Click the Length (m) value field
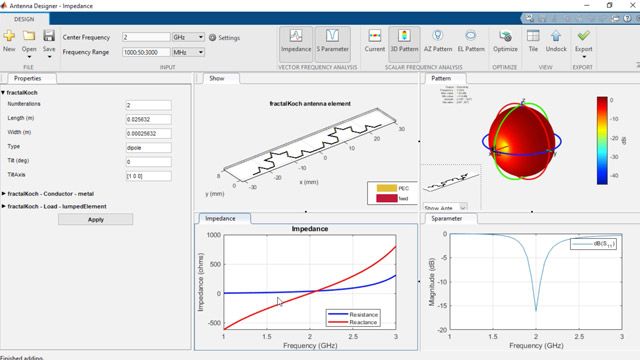 pos(149,120)
